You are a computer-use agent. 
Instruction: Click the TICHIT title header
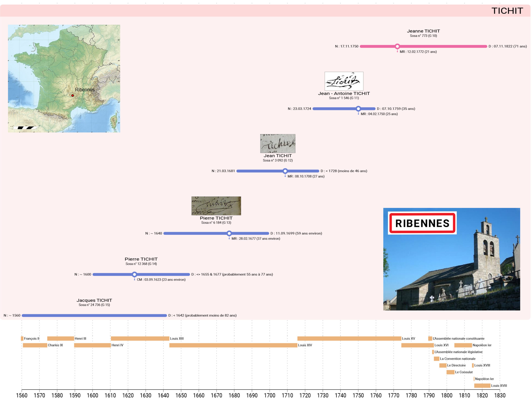507,11
